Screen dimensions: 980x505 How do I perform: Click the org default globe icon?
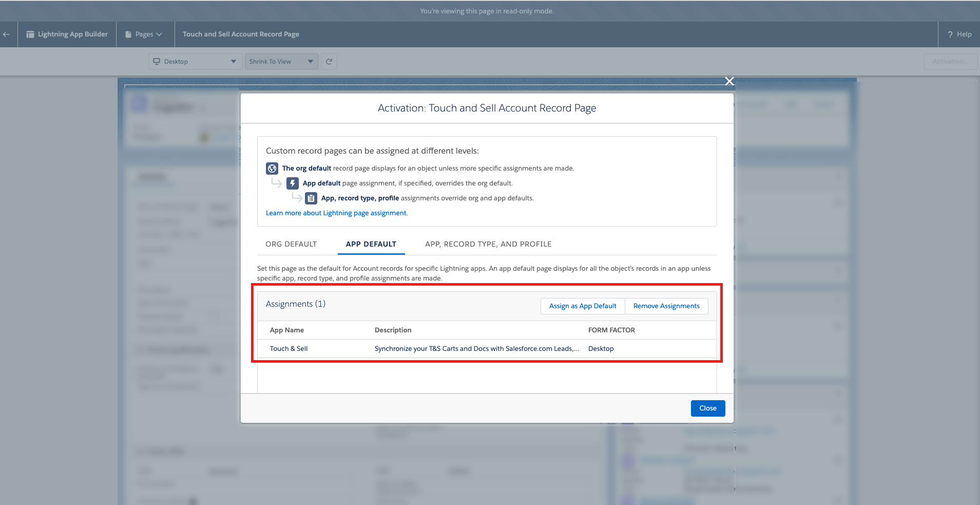[x=272, y=169]
